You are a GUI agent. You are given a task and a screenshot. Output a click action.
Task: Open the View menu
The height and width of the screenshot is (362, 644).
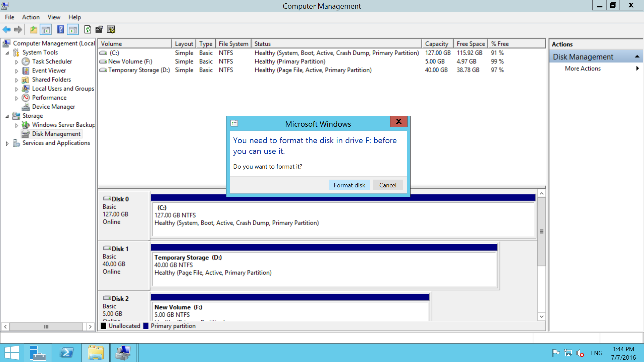(54, 17)
